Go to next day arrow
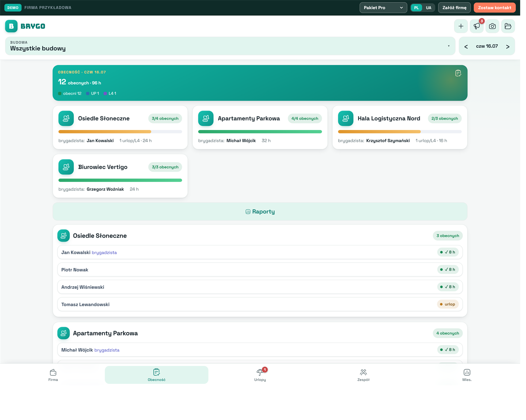 [x=508, y=46]
